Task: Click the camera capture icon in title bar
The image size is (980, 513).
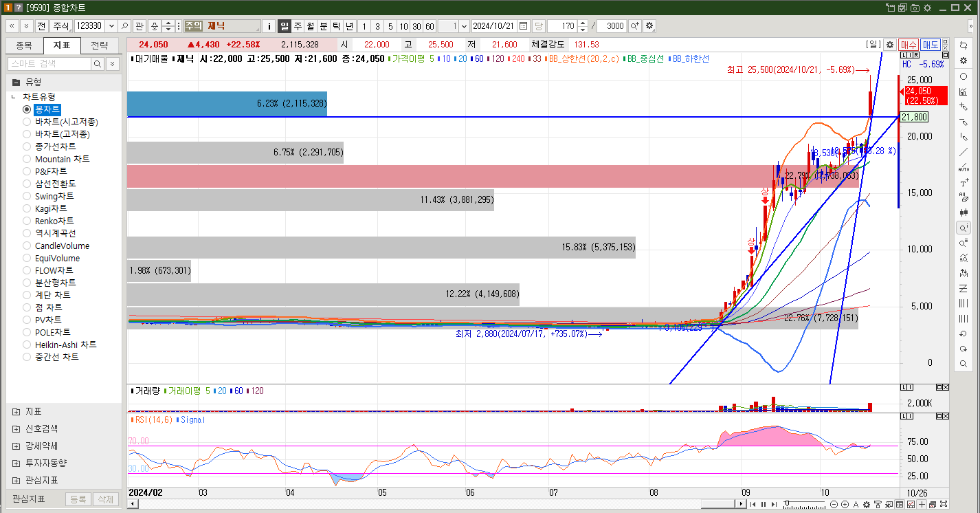Action: pyautogui.click(x=915, y=8)
